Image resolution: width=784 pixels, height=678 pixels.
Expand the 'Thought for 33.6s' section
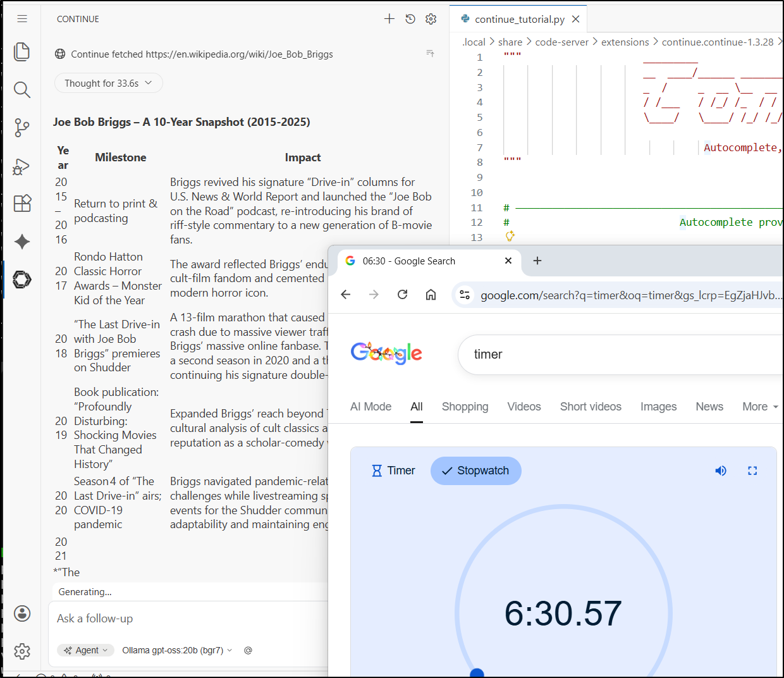108,83
